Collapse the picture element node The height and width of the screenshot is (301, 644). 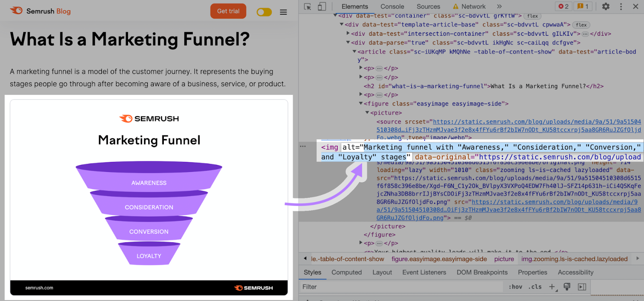tap(367, 113)
